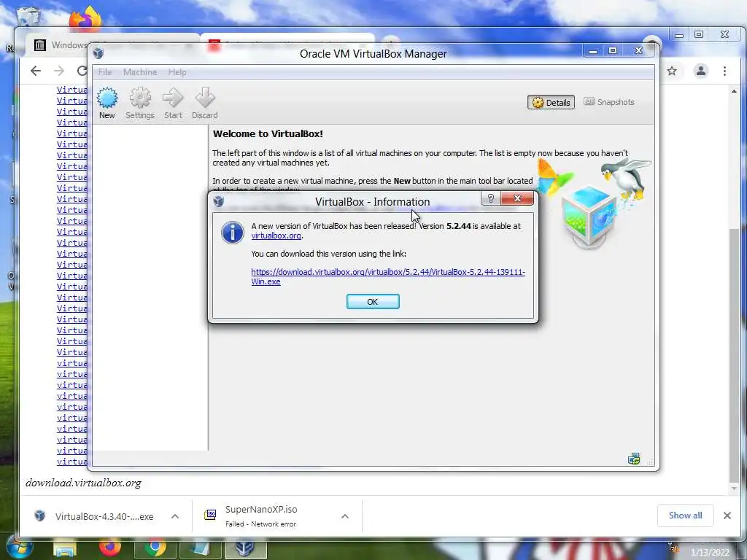Maximize the Chrome window
Screen dimensions: 747x560
[x=699, y=35]
